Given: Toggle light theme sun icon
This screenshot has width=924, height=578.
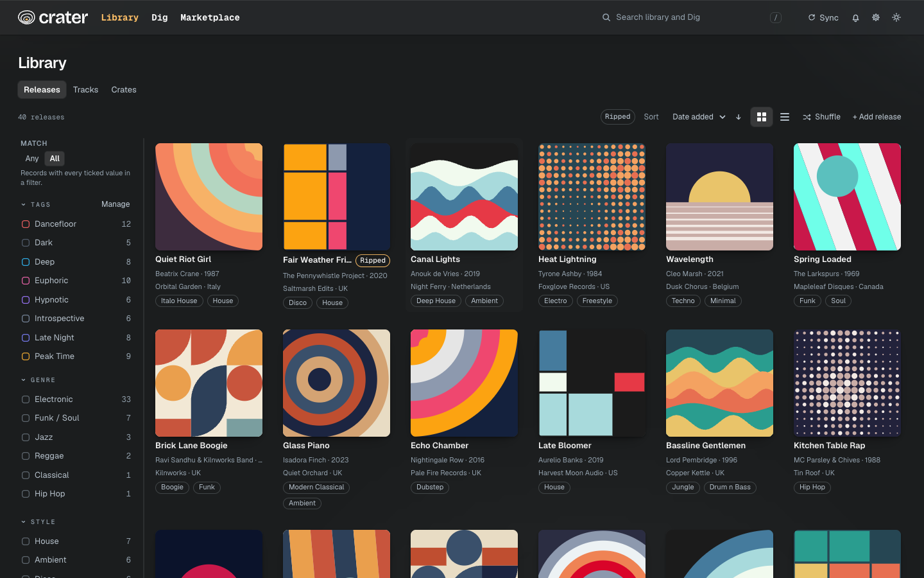Looking at the screenshot, I should click(896, 17).
